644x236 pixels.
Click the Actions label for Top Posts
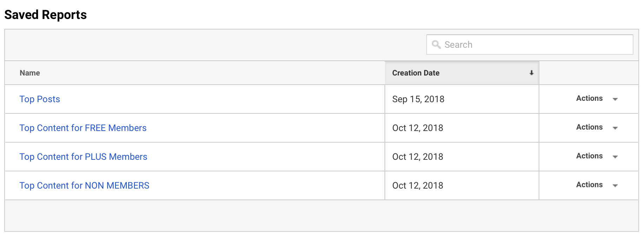[x=589, y=99]
